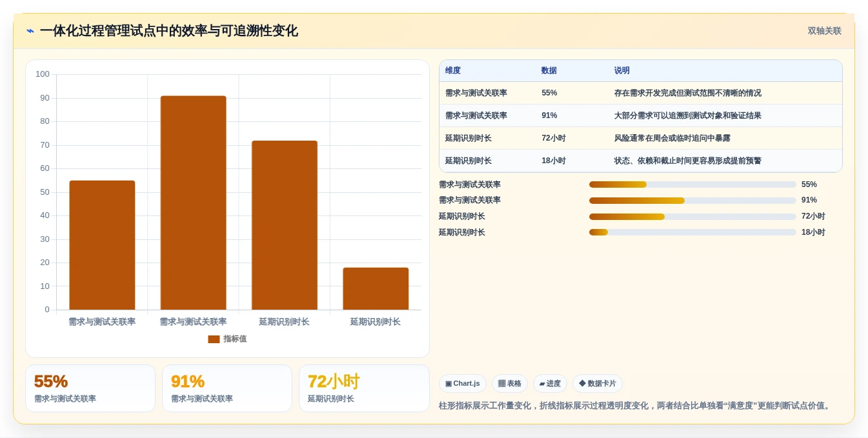Toggle the 指标值 legend color swatch

[214, 339]
